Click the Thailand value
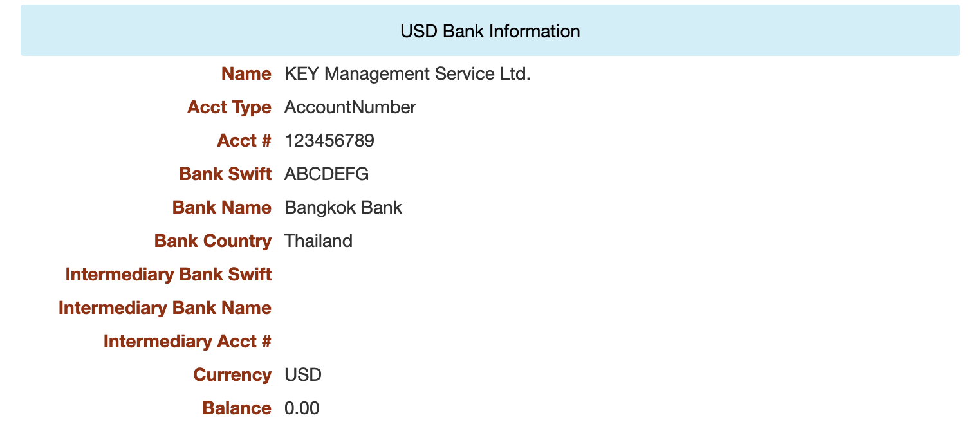 [x=318, y=241]
